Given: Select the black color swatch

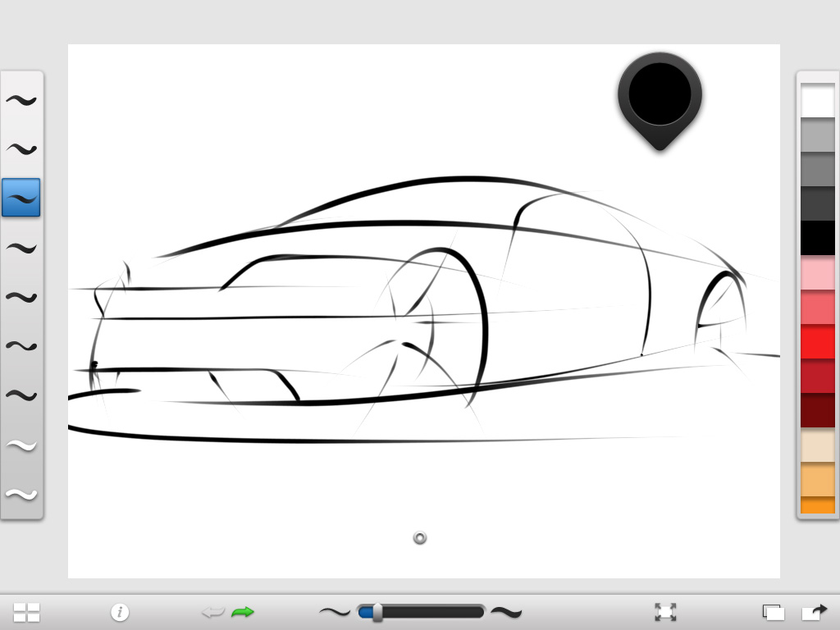Looking at the screenshot, I should tap(817, 237).
